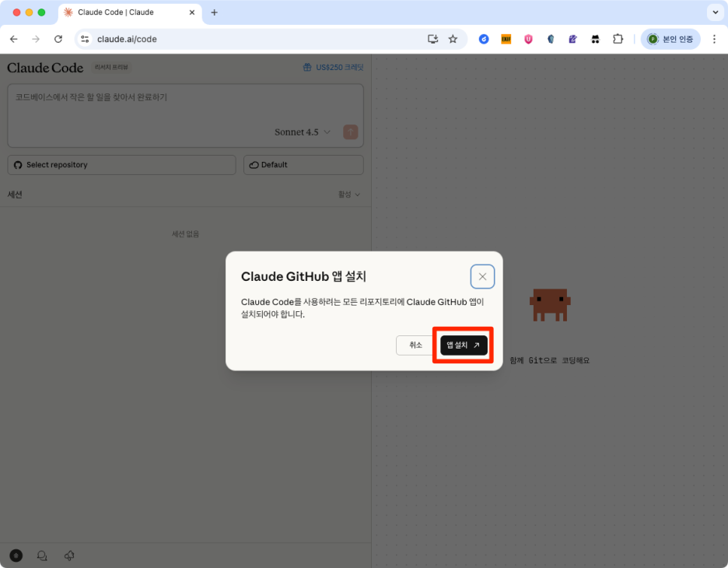Click the 세션 없음 text
728x568 pixels.
(x=185, y=233)
